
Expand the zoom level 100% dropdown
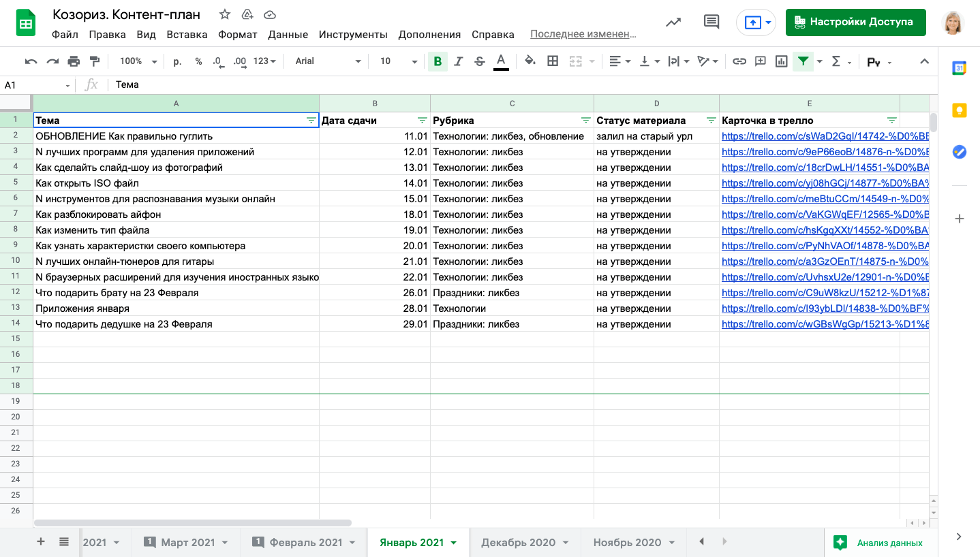coord(138,61)
